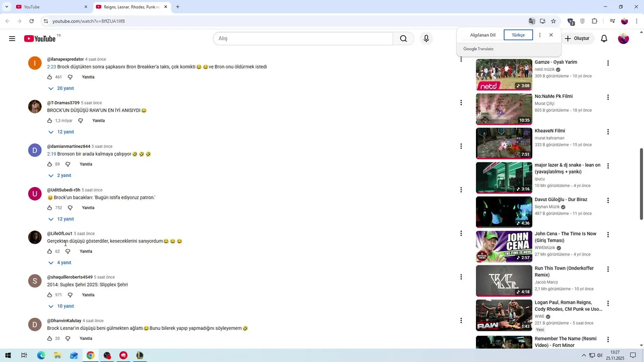Screen dimensions: 644x362
Task: Open the account avatar menu in YouTube header
Action: tap(623, 39)
